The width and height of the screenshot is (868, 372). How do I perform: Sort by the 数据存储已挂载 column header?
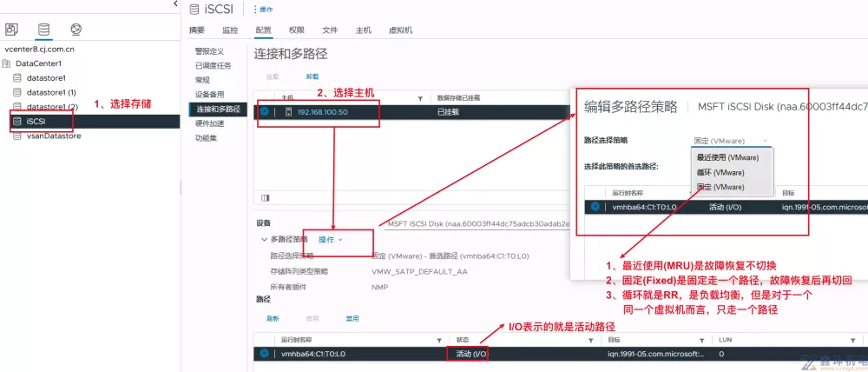[x=458, y=98]
